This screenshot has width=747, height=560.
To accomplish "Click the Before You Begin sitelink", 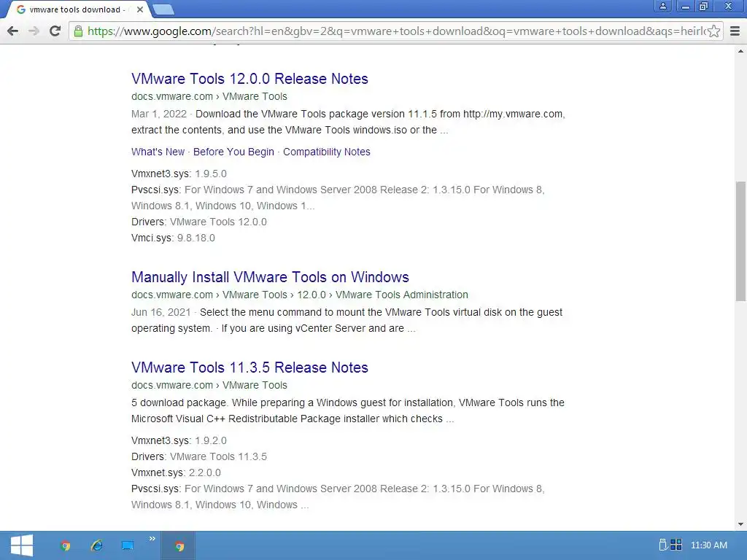I will (233, 152).
